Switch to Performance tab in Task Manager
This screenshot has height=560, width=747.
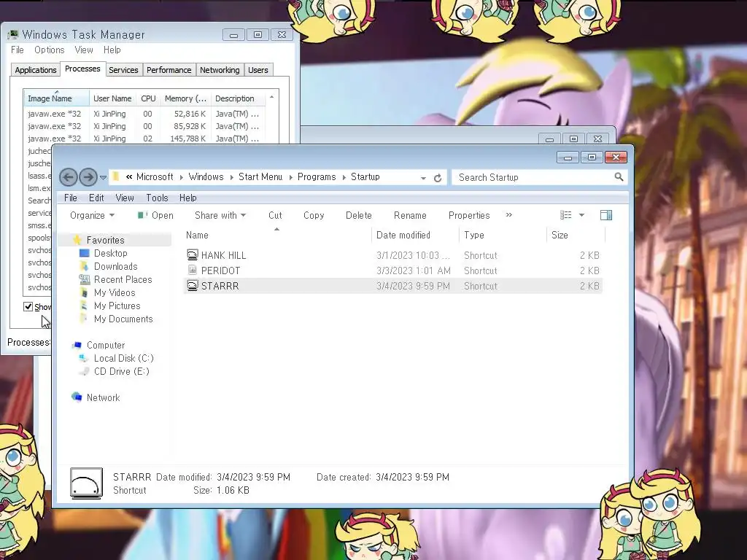click(x=169, y=70)
